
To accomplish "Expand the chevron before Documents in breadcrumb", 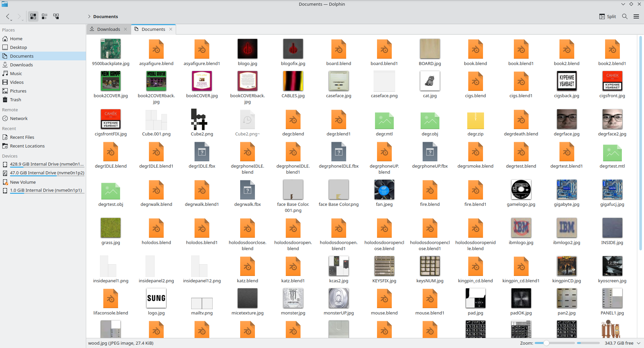I will pyautogui.click(x=89, y=16).
